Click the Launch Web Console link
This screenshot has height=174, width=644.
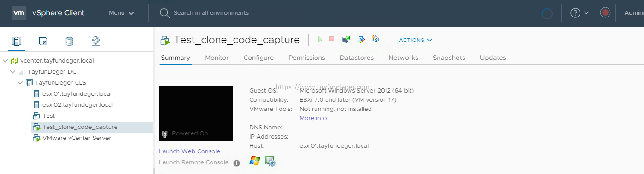189,151
